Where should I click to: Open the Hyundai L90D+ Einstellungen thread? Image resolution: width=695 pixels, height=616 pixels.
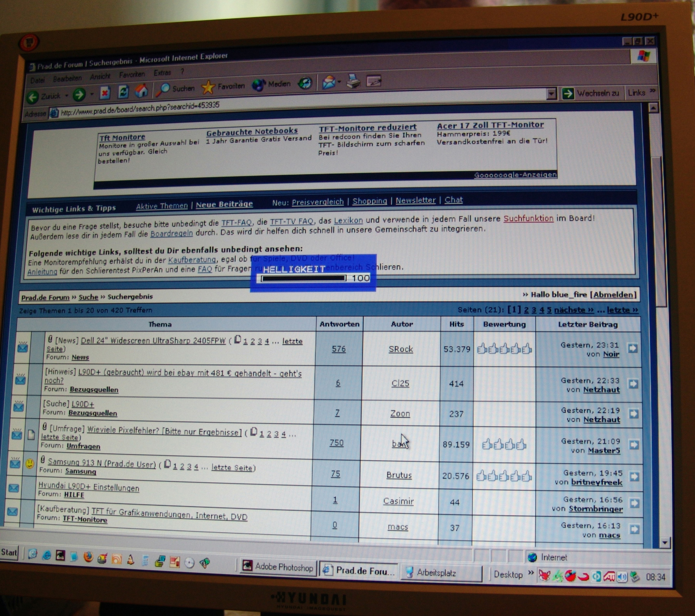tap(88, 487)
